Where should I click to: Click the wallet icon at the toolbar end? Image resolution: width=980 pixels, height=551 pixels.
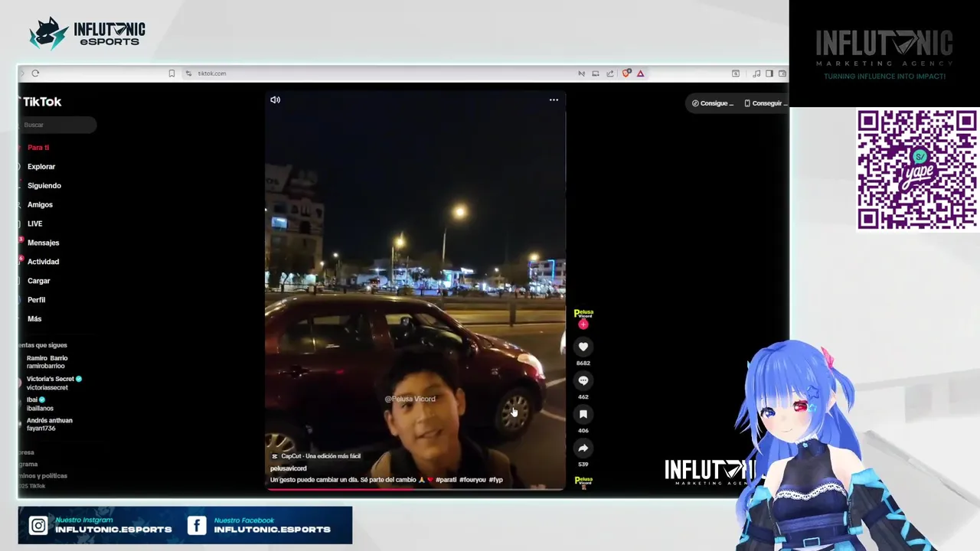pyautogui.click(x=782, y=73)
